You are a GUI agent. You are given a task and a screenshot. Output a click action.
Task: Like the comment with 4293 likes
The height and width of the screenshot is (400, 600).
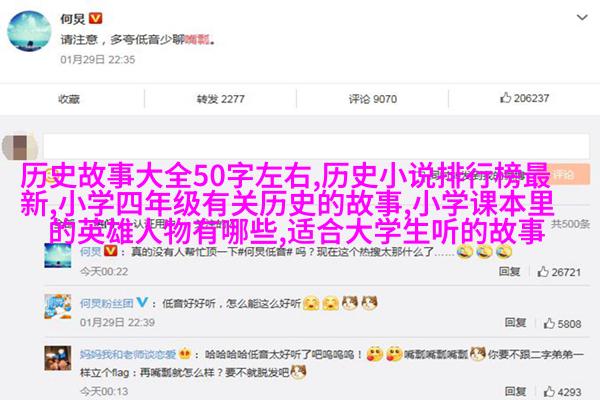pos(562,392)
